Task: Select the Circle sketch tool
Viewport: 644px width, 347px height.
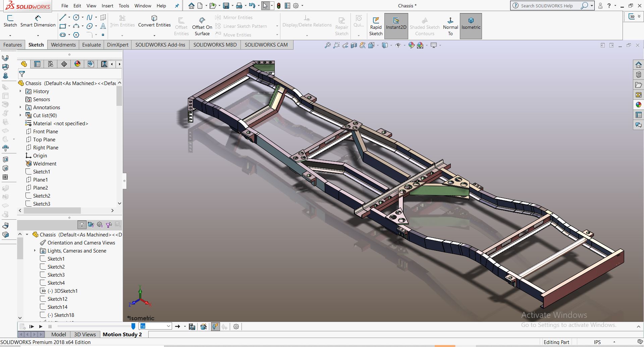Action: coord(76,17)
